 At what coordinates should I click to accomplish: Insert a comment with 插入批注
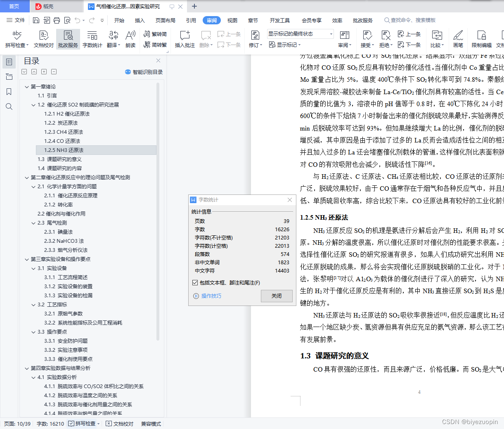[185, 39]
